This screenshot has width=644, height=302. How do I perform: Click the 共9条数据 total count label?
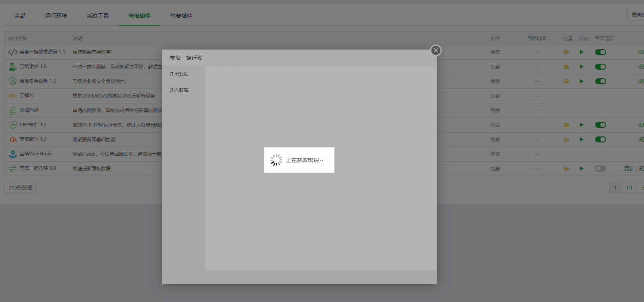click(x=21, y=188)
